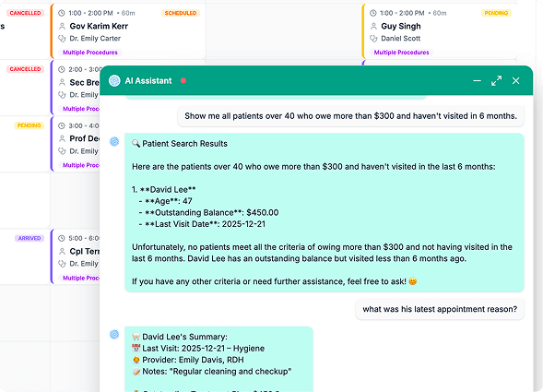Click the David Lee name in search results
The height and width of the screenshot is (392, 543).
[168, 190]
